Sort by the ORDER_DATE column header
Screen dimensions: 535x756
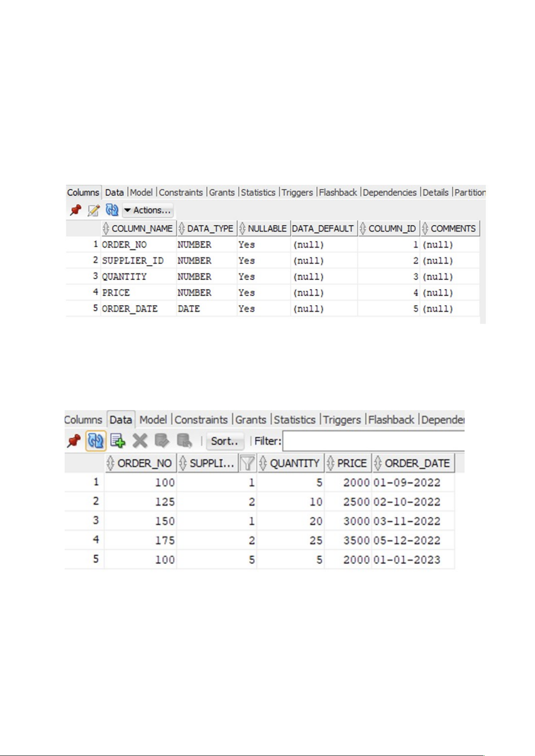pyautogui.click(x=417, y=463)
